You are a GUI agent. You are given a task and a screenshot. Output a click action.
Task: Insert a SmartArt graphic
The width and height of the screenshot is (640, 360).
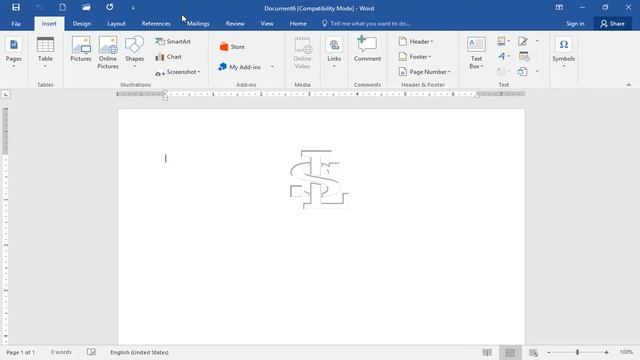pyautogui.click(x=173, y=41)
